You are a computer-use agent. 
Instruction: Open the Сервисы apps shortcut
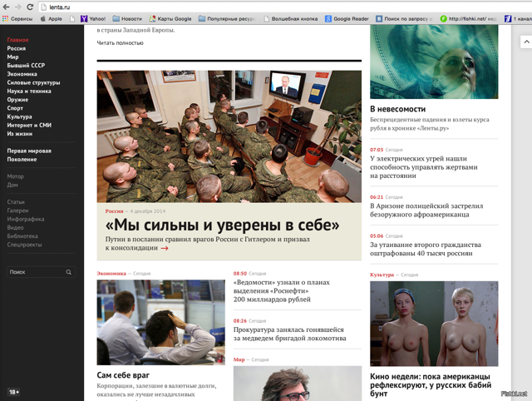(x=18, y=18)
